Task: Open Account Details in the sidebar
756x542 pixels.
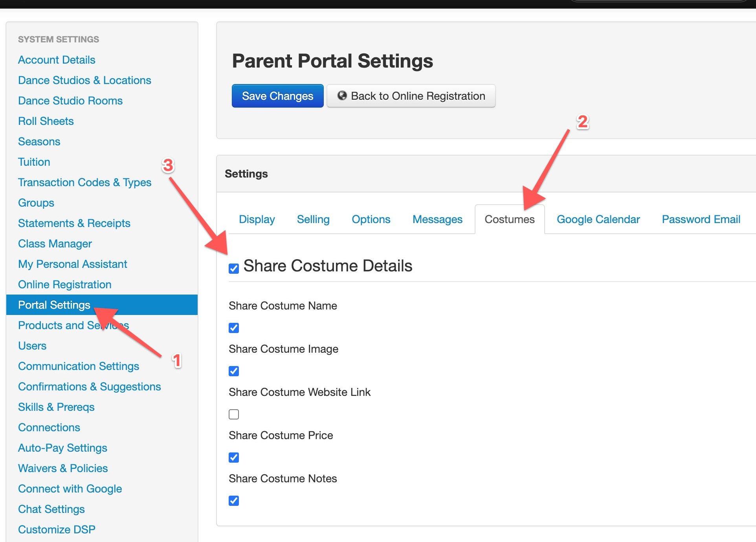Action: (57, 60)
